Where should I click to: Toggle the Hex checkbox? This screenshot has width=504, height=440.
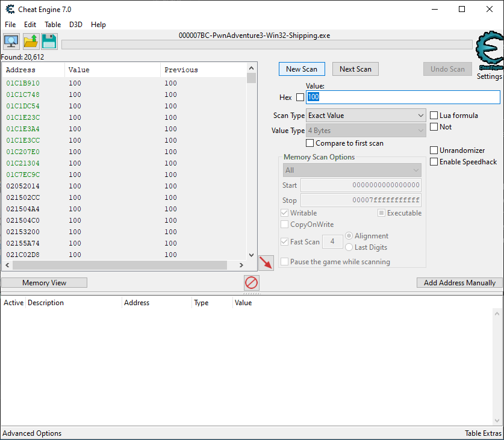point(300,97)
